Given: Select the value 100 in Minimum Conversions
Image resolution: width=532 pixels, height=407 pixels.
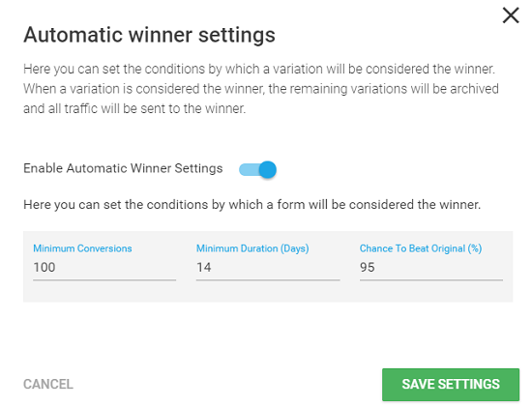Looking at the screenshot, I should [44, 267].
